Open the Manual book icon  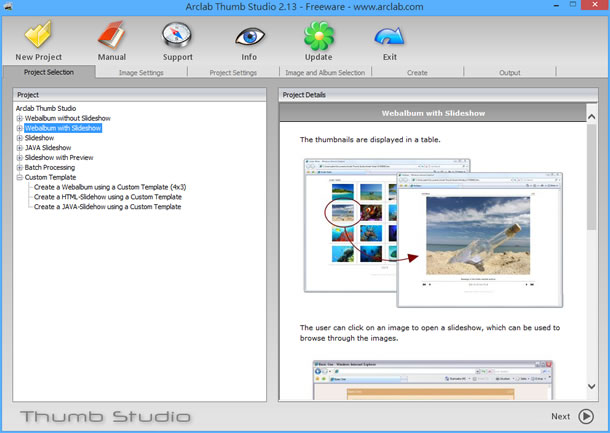(111, 36)
